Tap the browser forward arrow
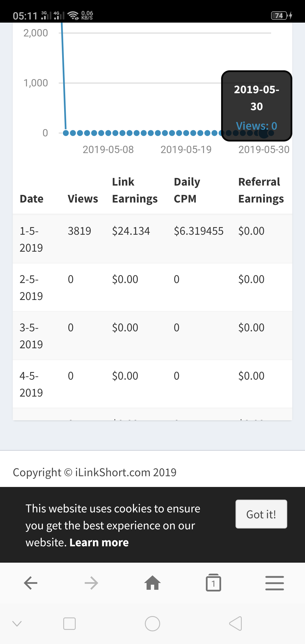Screen dimensions: 305x644 [91, 583]
